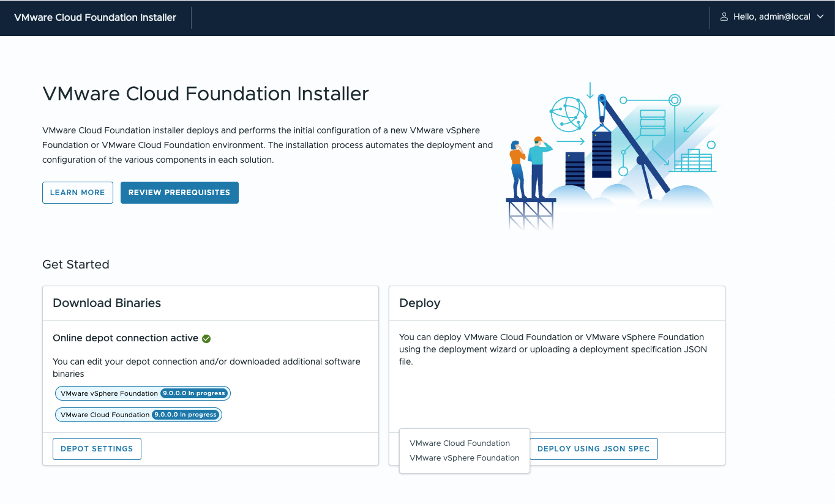Click the Online depot connection active status text
Image resolution: width=835 pixels, height=504 pixels.
[125, 338]
